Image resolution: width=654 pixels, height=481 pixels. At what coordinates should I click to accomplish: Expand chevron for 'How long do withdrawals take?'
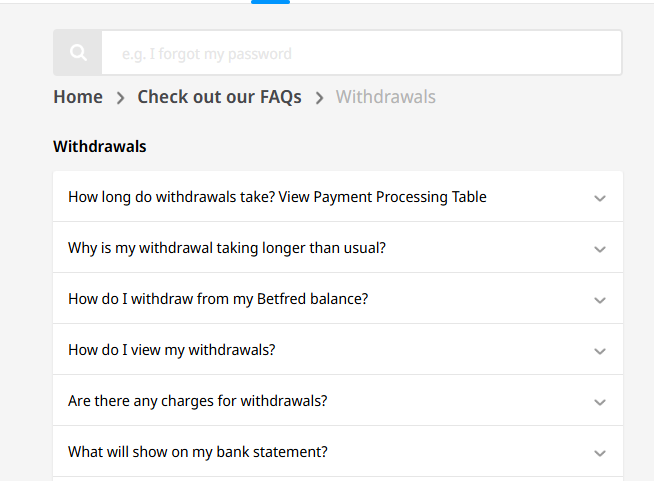[x=600, y=198]
